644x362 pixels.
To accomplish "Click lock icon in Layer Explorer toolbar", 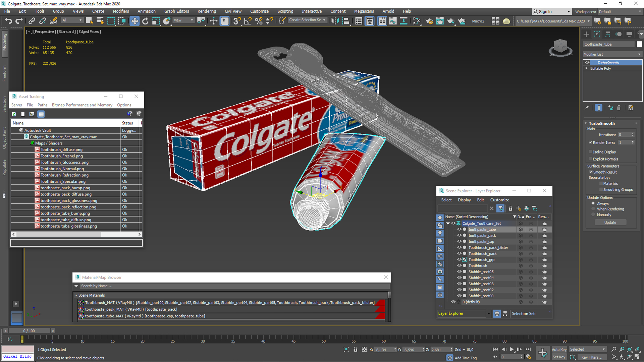I will pyautogui.click(x=511, y=208).
